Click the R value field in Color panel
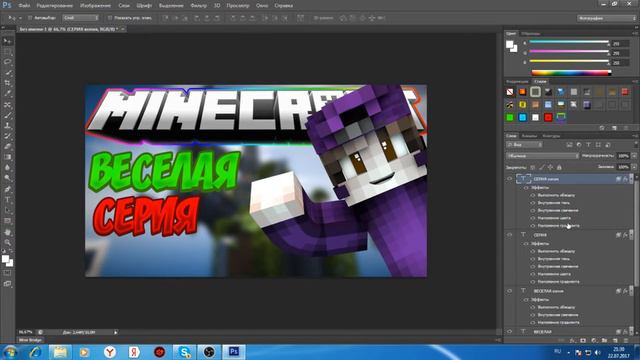The height and width of the screenshot is (360, 640). 620,43
